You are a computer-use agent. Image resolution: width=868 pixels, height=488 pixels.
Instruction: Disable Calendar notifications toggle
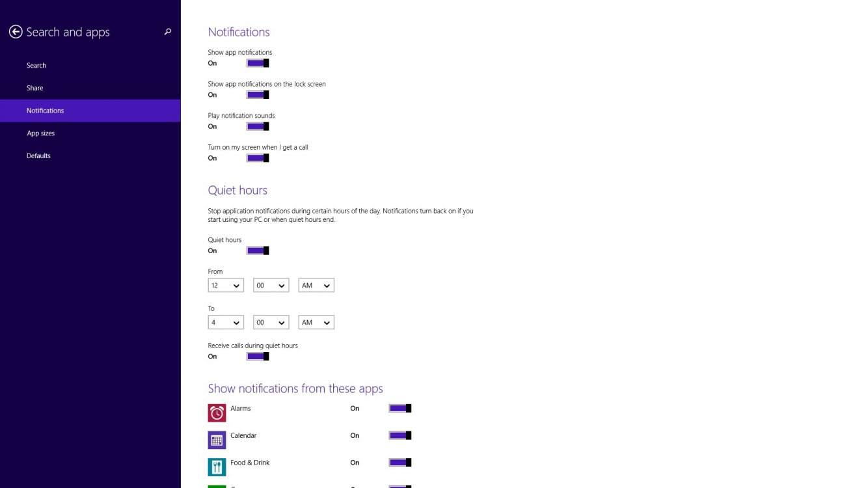(x=400, y=436)
